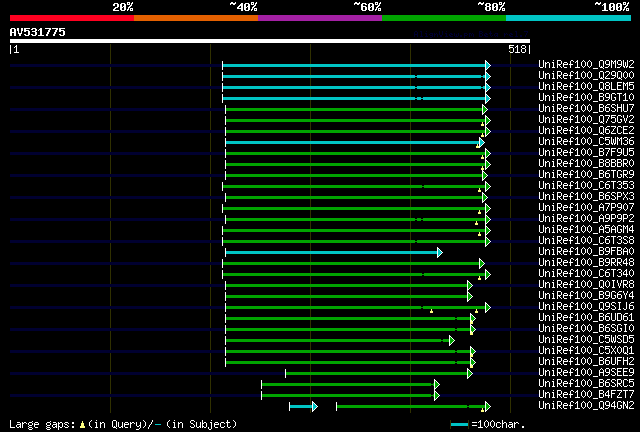The image size is (640, 432).
Task: Click the green alignment bar for Q0IVR8
Action: (347, 285)
